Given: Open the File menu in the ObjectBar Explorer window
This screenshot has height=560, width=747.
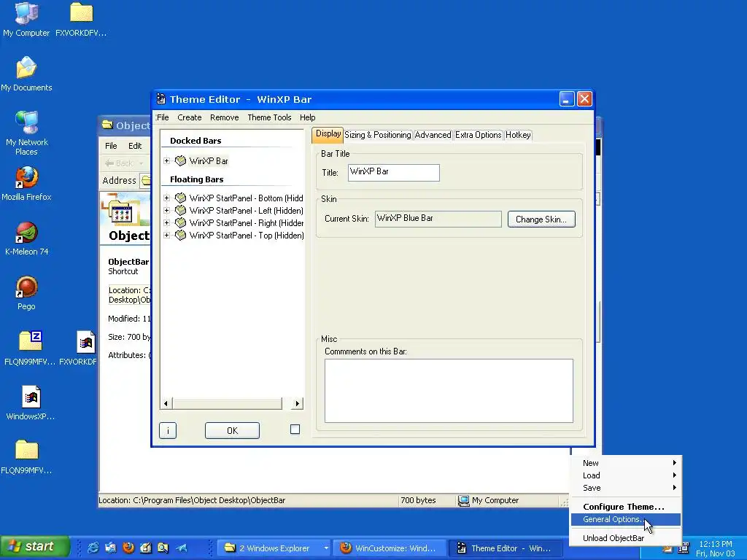Looking at the screenshot, I should coord(111,146).
